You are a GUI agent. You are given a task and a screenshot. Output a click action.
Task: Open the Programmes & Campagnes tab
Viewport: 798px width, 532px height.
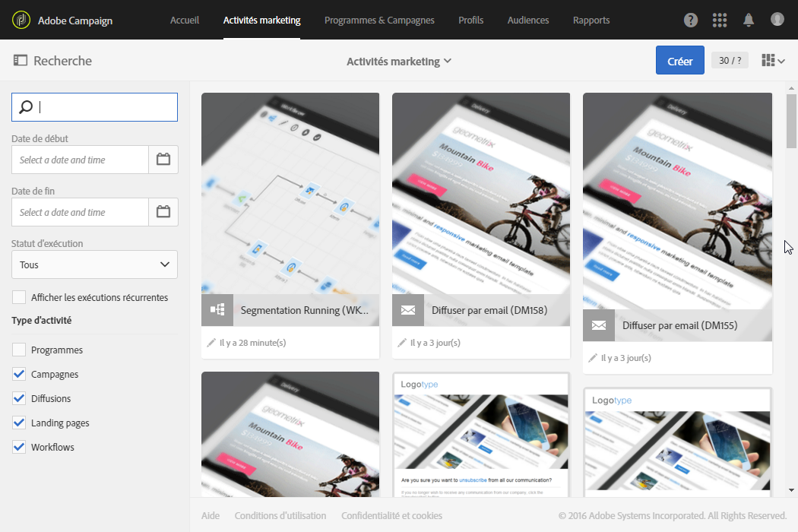tap(379, 21)
